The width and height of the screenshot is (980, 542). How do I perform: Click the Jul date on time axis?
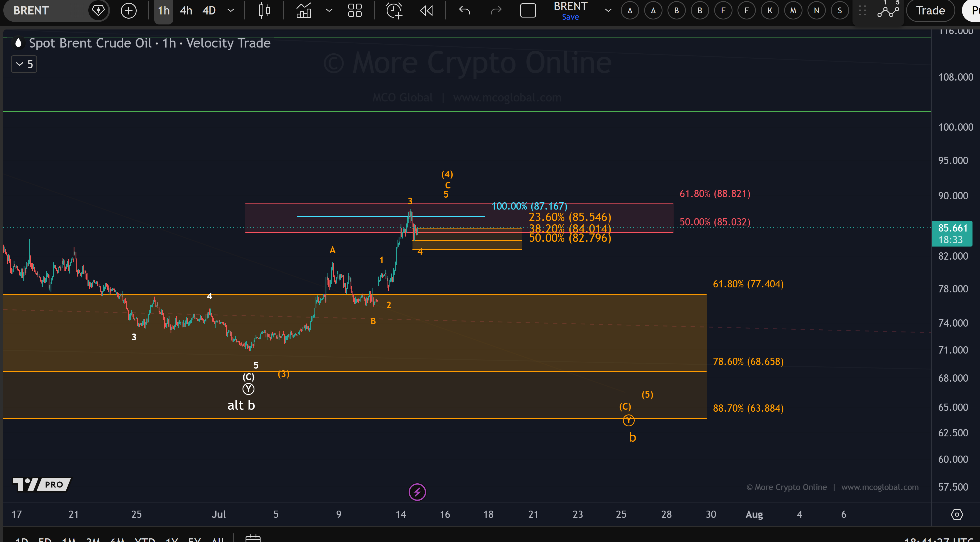[219, 514]
